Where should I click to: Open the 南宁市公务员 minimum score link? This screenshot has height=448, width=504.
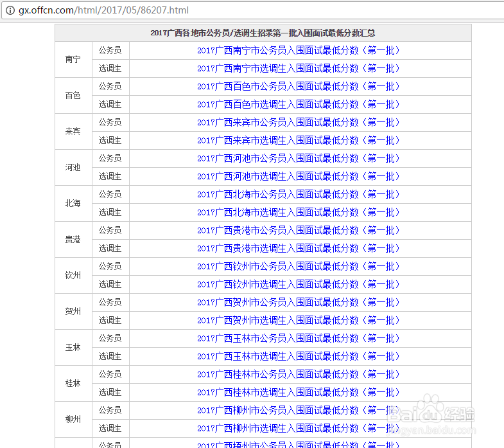tap(299, 51)
